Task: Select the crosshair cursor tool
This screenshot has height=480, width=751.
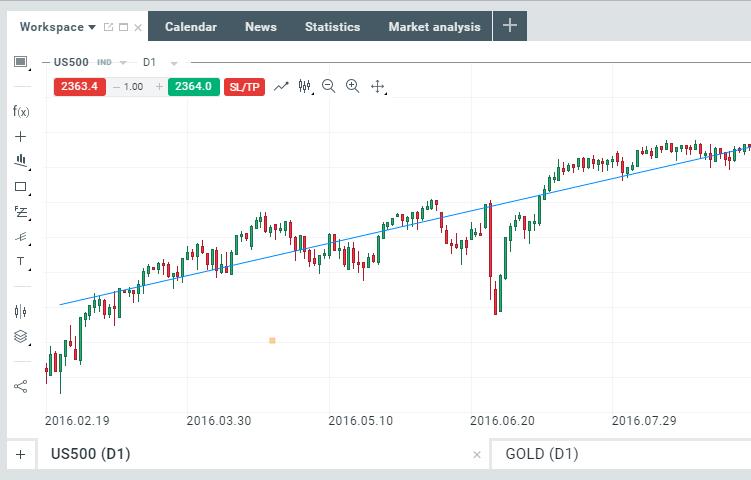Action: point(21,136)
